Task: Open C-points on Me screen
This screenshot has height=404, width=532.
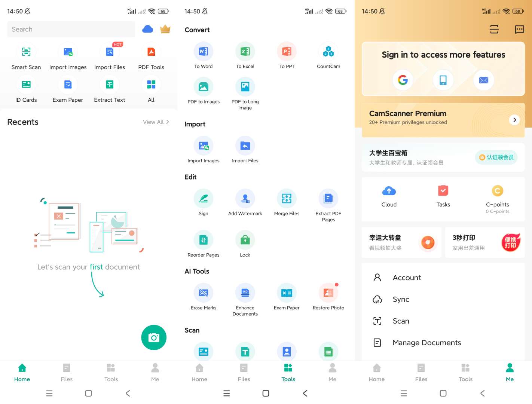Action: [498, 199]
